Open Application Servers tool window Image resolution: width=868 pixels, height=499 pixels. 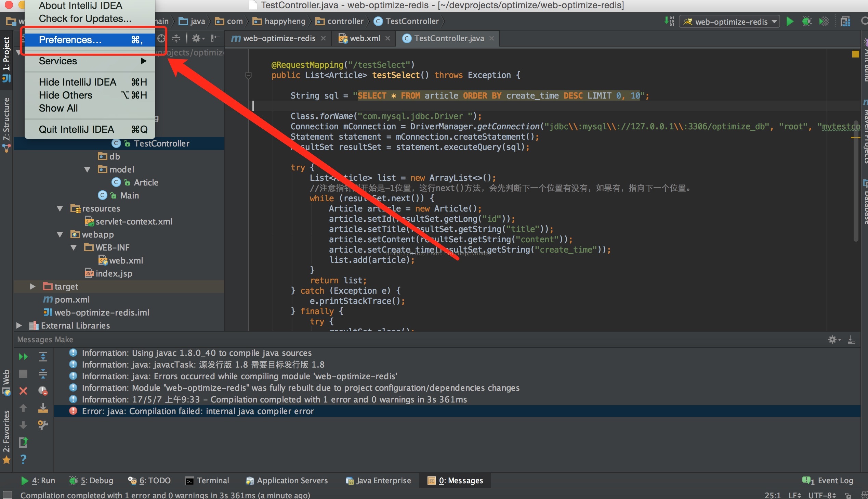pos(287,481)
